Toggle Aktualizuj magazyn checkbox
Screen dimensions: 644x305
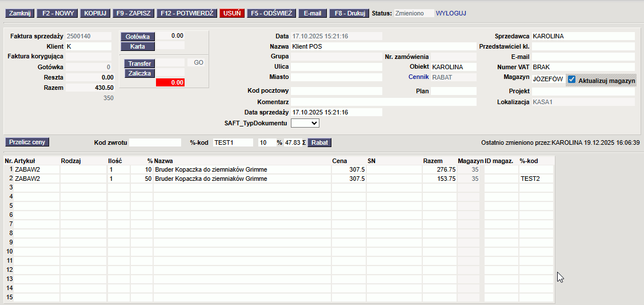point(571,80)
